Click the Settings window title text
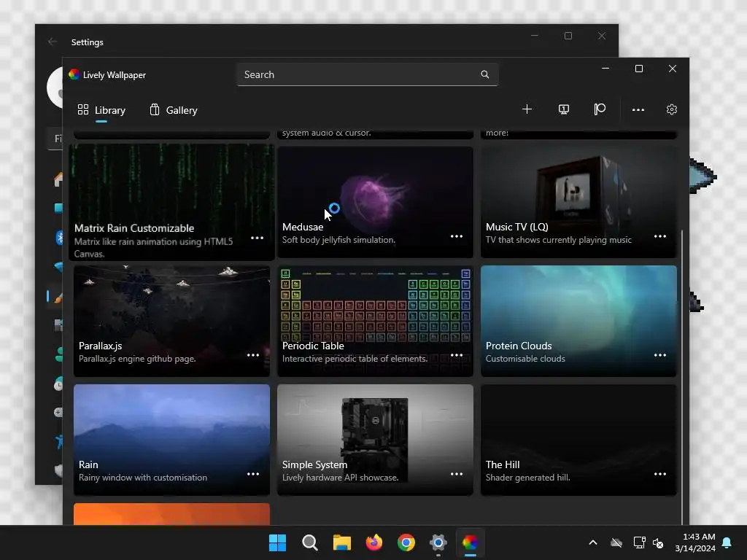The height and width of the screenshot is (560, 747). click(x=88, y=42)
